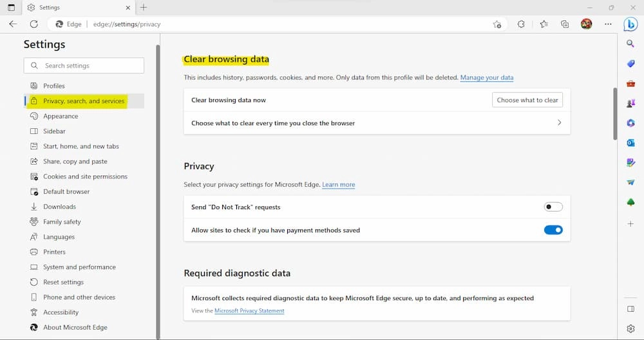Open the sidebar Search icon

[630, 44]
